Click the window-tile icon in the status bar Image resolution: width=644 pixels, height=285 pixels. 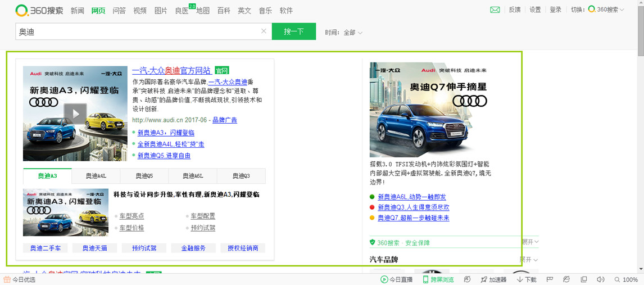(x=584, y=280)
